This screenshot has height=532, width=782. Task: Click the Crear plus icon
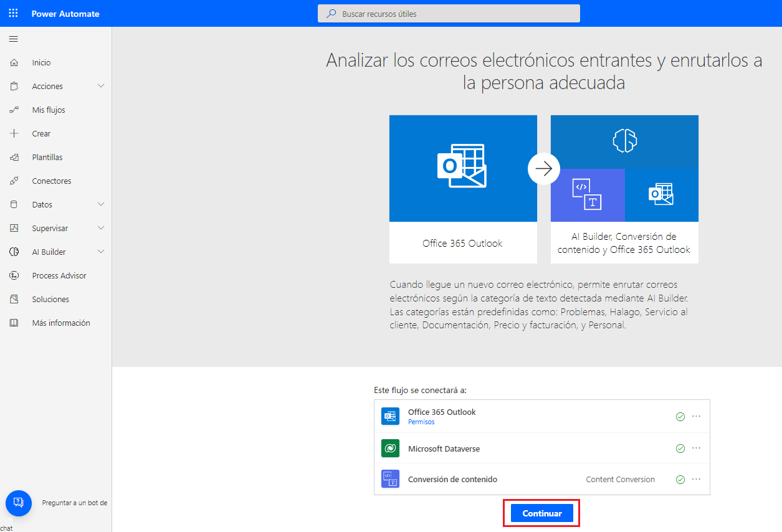[x=14, y=133]
